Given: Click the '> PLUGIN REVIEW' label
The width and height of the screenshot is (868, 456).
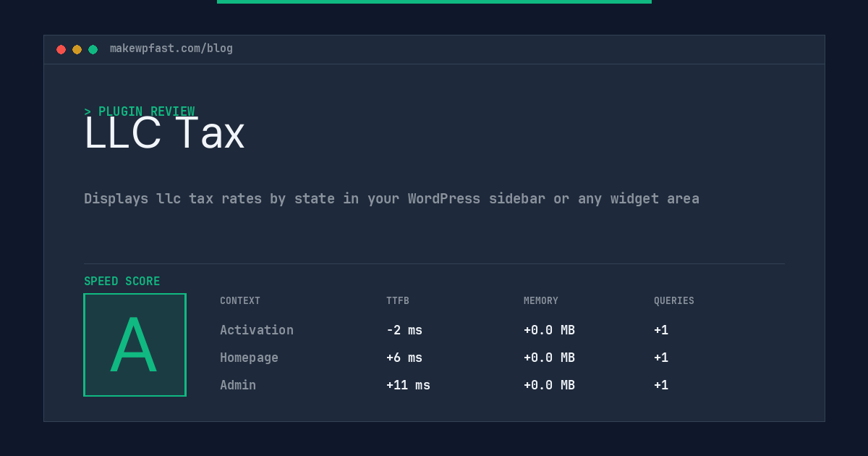Looking at the screenshot, I should pos(140,111).
